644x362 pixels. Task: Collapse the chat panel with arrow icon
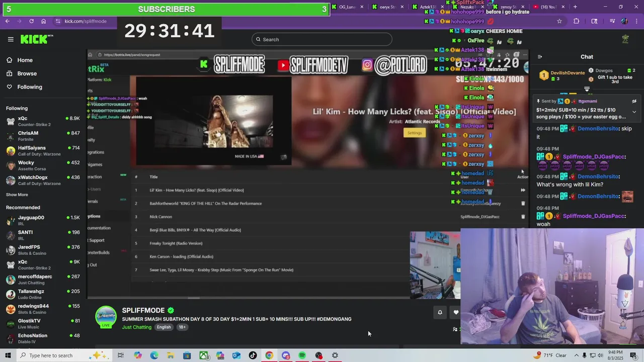point(540,57)
